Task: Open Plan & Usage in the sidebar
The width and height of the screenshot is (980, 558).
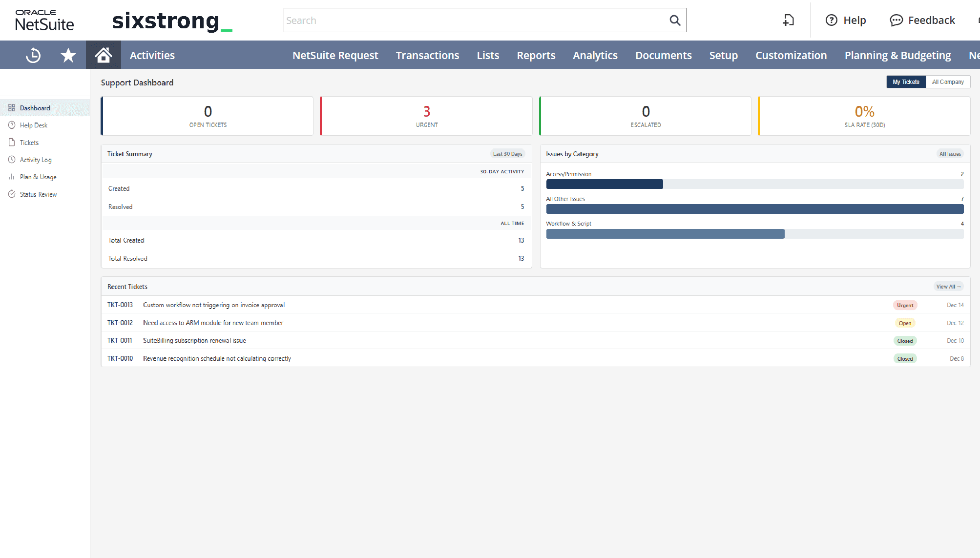Action: (x=38, y=177)
